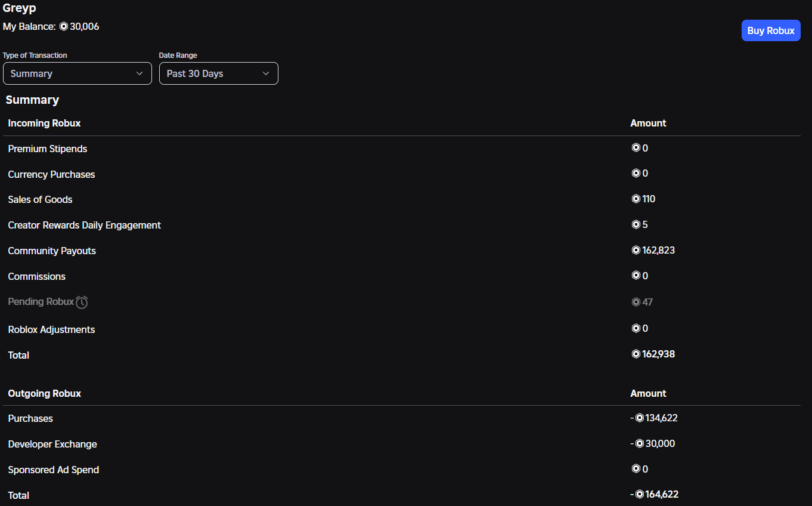Screen dimensions: 812x506
Task: Click the Robux icon beside Purchases amount
Action: tap(639, 418)
